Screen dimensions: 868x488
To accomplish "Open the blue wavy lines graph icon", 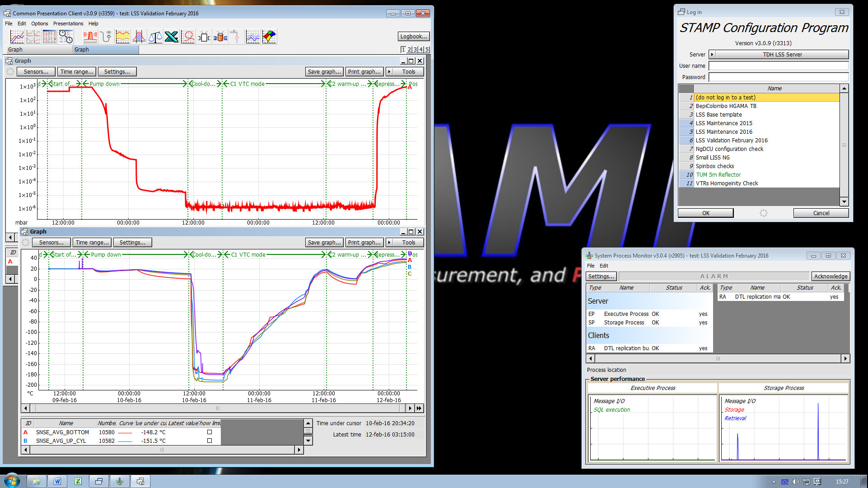I will point(253,37).
